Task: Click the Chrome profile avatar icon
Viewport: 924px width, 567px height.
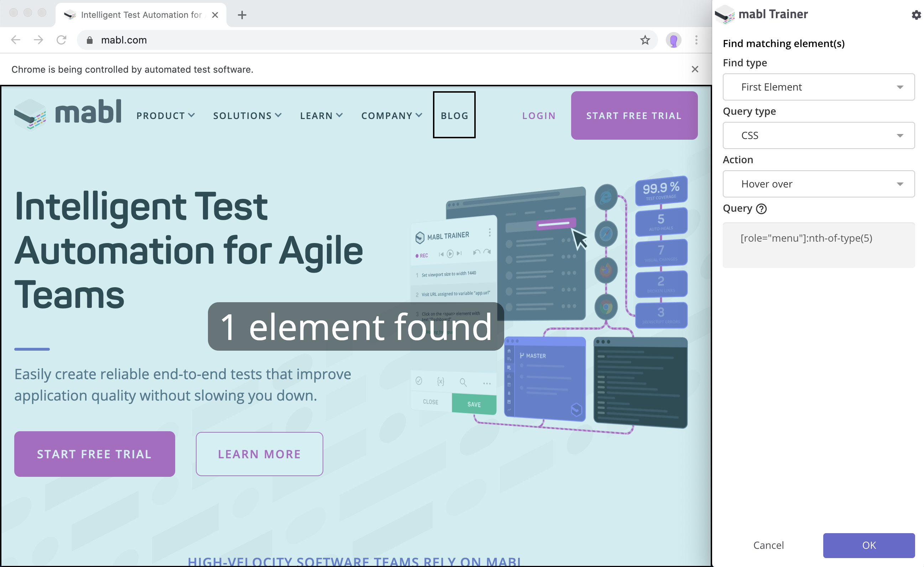Action: tap(673, 40)
